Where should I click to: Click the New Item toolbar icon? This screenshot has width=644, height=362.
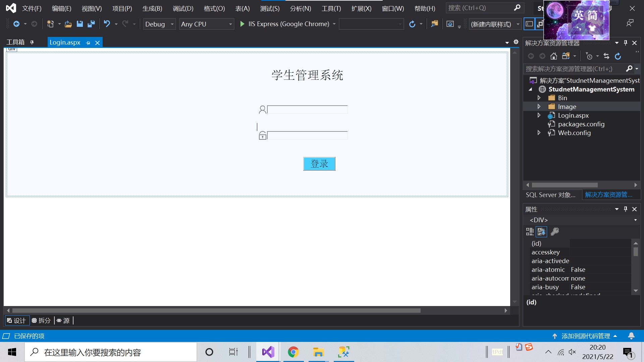[x=50, y=24]
